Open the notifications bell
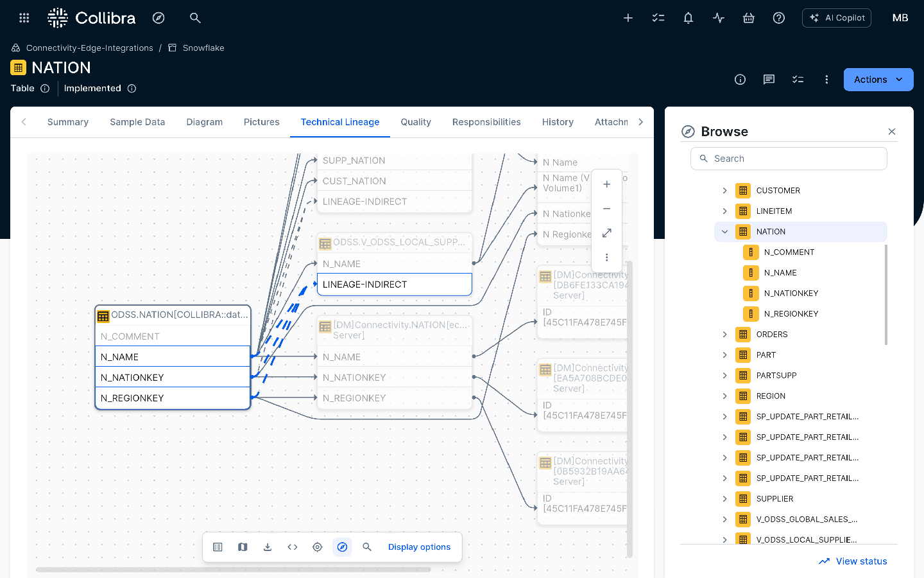This screenshot has width=924, height=578. coord(688,18)
